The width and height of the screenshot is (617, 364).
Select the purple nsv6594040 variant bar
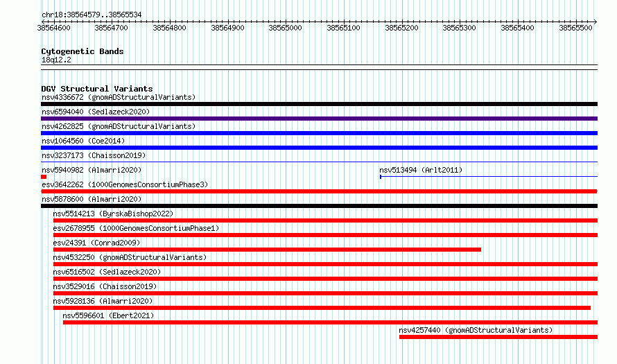point(319,119)
